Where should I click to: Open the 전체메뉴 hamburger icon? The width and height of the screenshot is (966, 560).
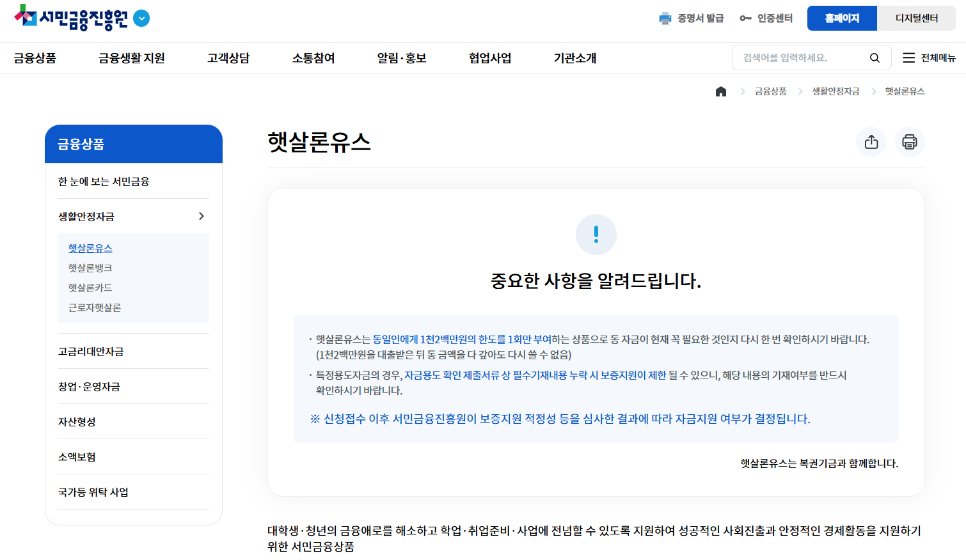pos(908,58)
